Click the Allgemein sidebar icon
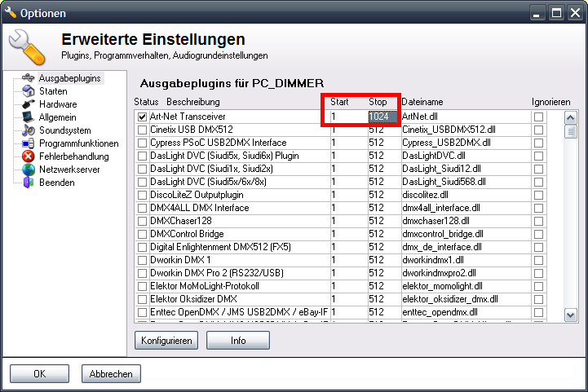This screenshot has height=392, width=588. click(x=29, y=117)
